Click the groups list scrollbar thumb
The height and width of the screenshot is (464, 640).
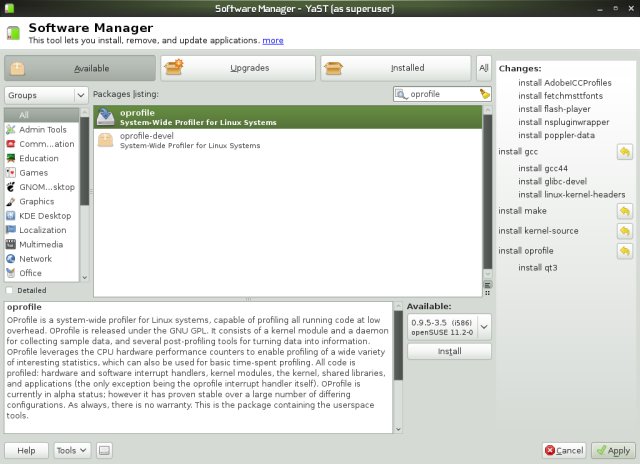(x=84, y=161)
